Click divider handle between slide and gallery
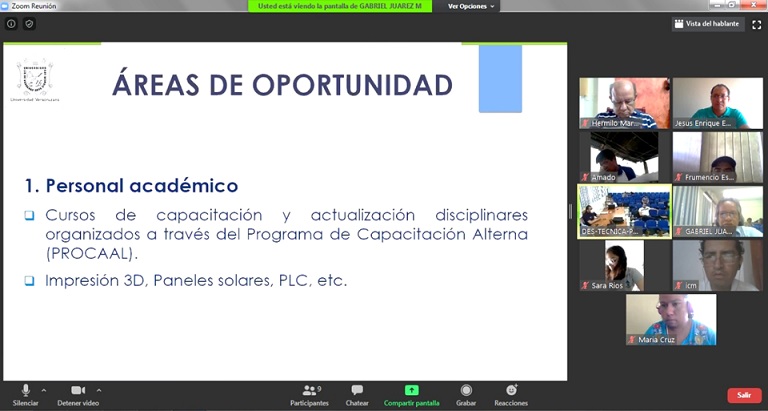The height and width of the screenshot is (411, 768). click(x=571, y=211)
